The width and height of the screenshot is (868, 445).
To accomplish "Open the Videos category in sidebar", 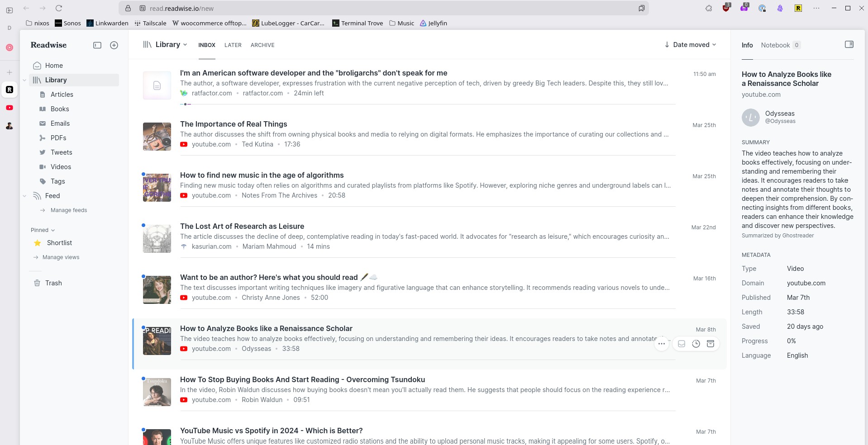I will 61,167.
